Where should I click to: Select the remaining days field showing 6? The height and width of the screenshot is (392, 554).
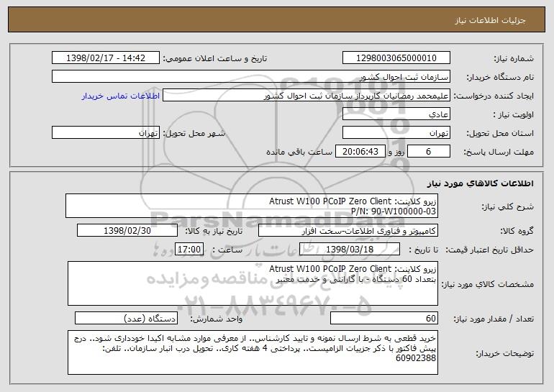[x=429, y=152]
